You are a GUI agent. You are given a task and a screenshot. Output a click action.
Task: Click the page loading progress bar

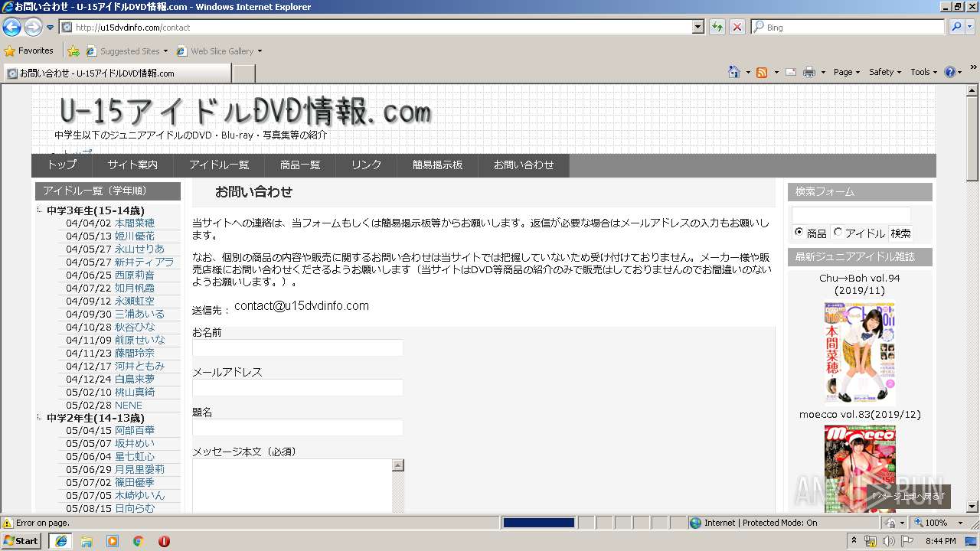pos(538,523)
